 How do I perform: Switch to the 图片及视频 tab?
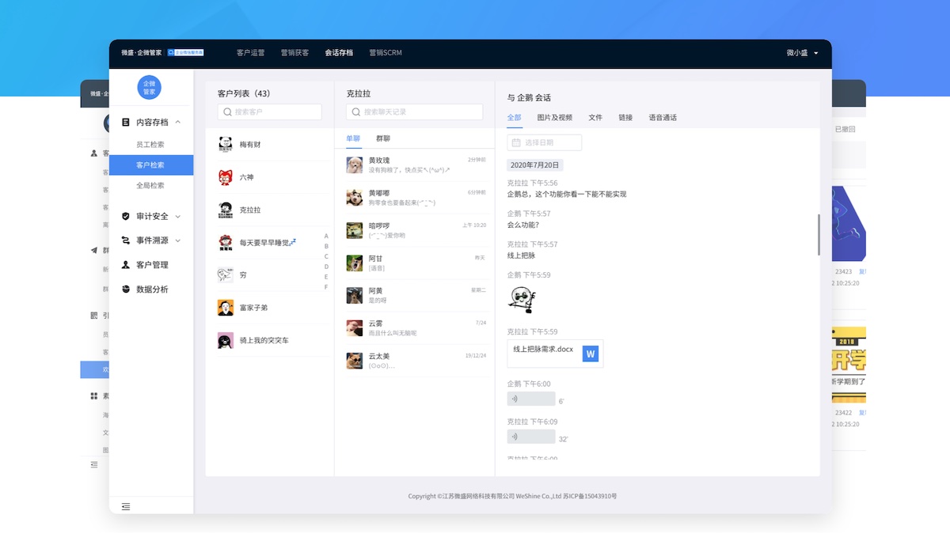click(554, 118)
